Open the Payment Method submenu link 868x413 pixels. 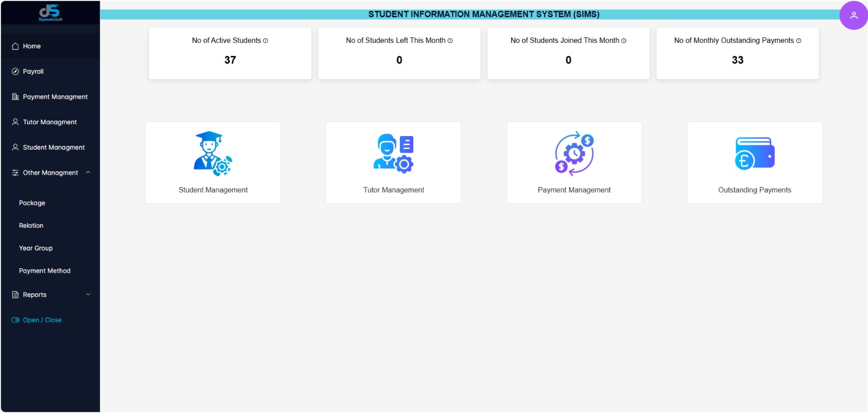click(x=44, y=271)
